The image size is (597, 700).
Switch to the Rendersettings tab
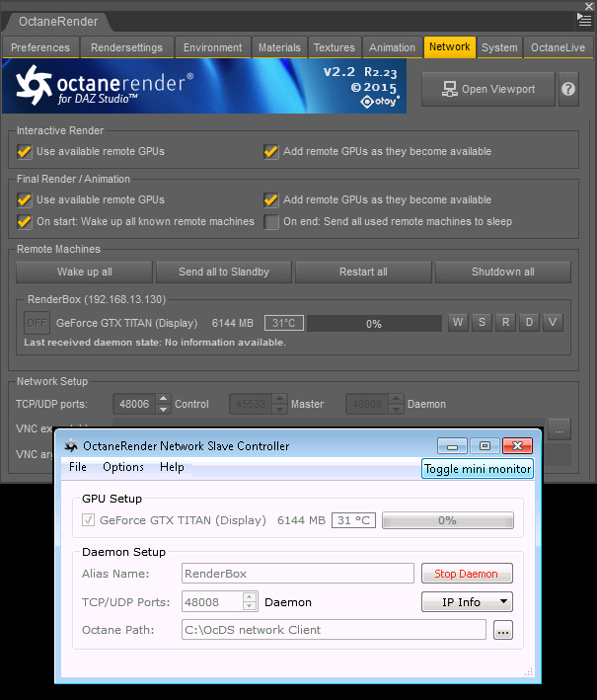126,47
